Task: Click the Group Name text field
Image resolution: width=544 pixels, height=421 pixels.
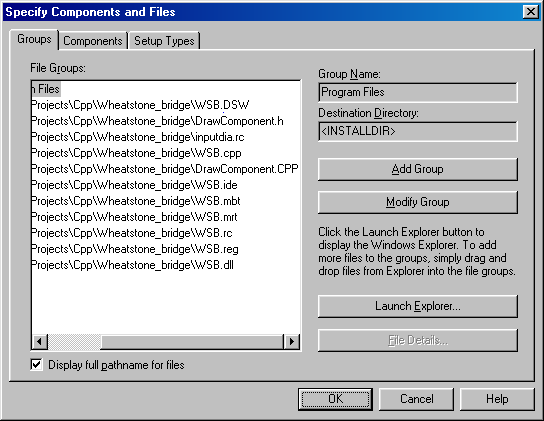Action: (x=418, y=92)
